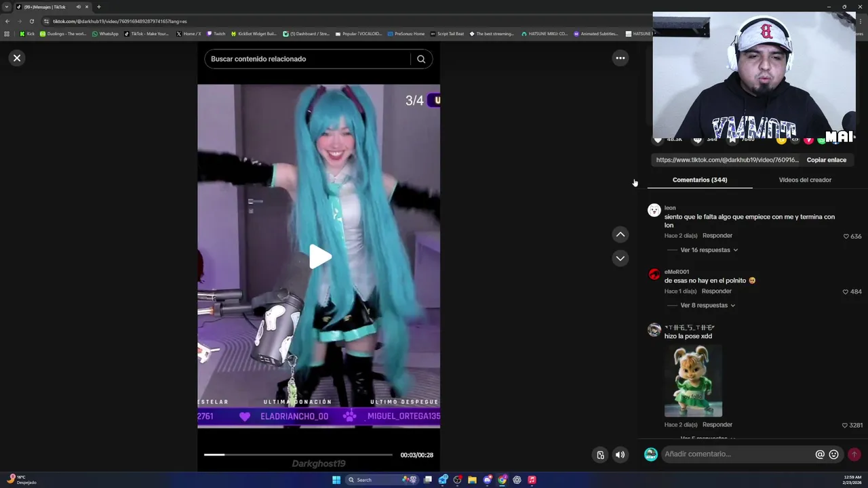Insert a mention with the @ icon
This screenshot has width=868, height=488.
point(820,454)
